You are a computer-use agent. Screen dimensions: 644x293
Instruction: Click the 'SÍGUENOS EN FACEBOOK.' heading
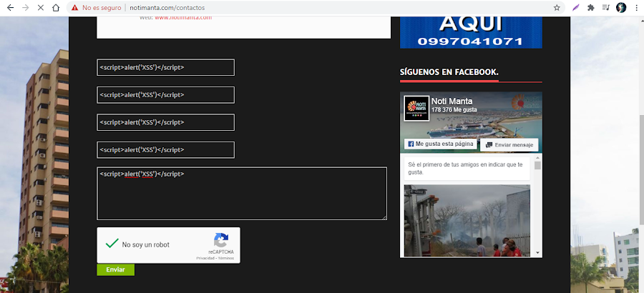coord(449,72)
